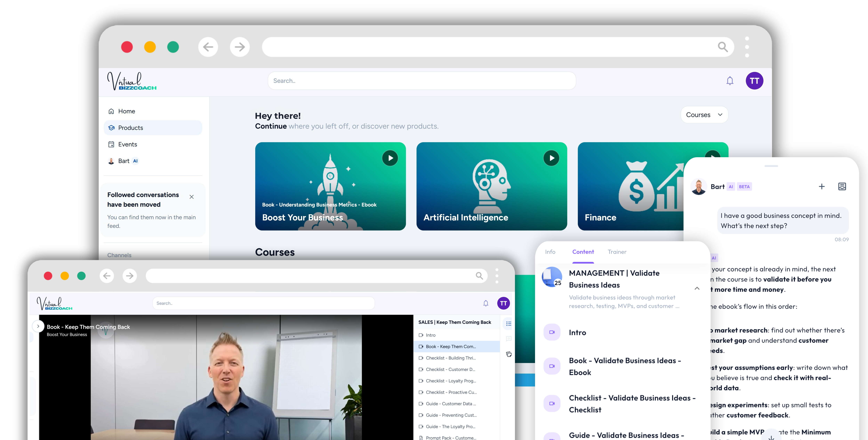Open Guide - The Loyalty Pro... lesson
Image resolution: width=868 pixels, height=440 pixels.
click(457, 427)
